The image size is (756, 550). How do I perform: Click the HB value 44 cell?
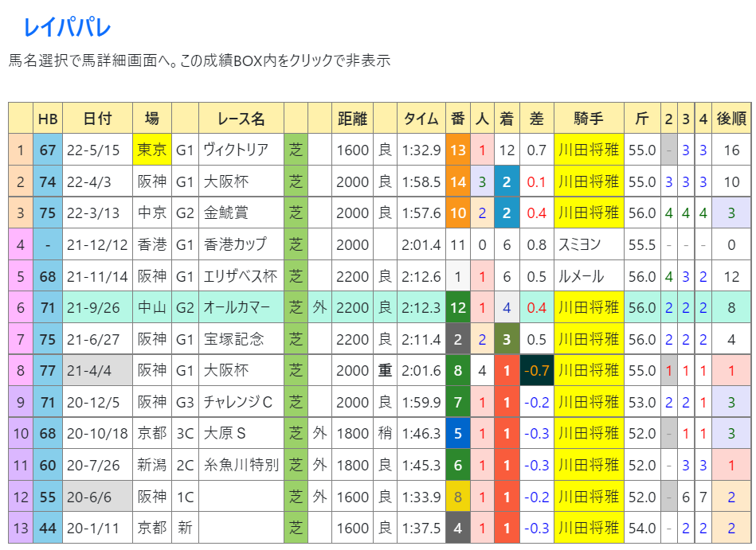pyautogui.click(x=48, y=528)
